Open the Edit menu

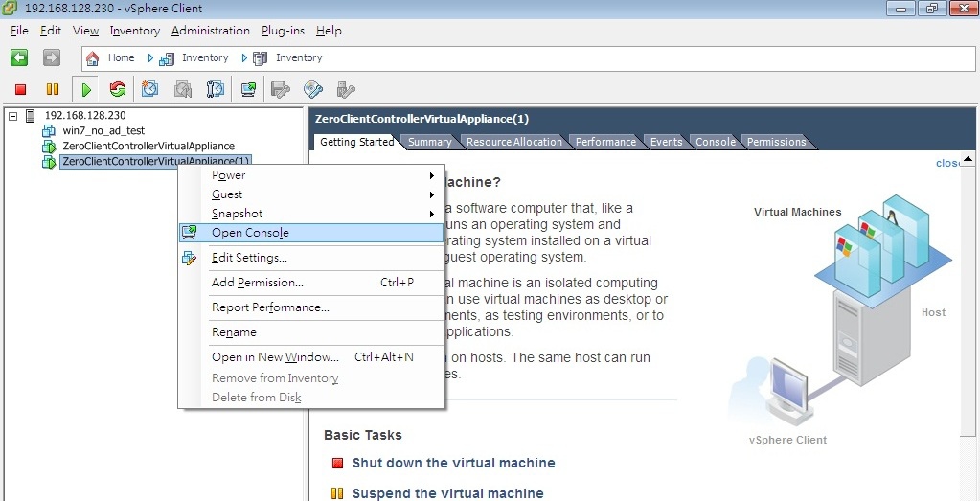click(x=51, y=31)
